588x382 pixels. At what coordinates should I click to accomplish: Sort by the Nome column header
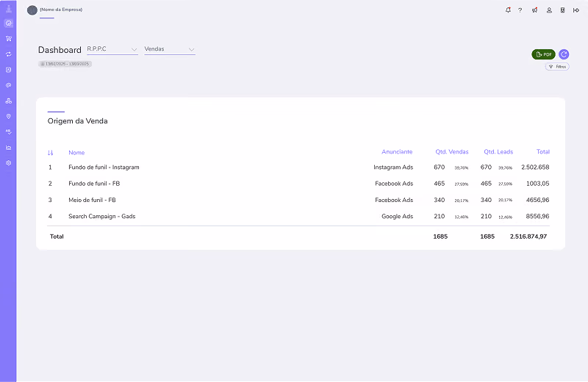click(x=76, y=153)
